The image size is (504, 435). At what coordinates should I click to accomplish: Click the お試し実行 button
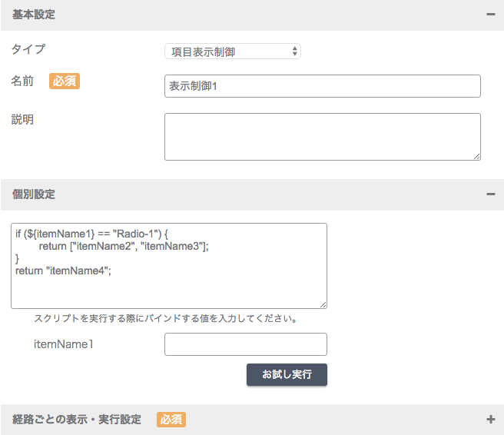click(287, 374)
